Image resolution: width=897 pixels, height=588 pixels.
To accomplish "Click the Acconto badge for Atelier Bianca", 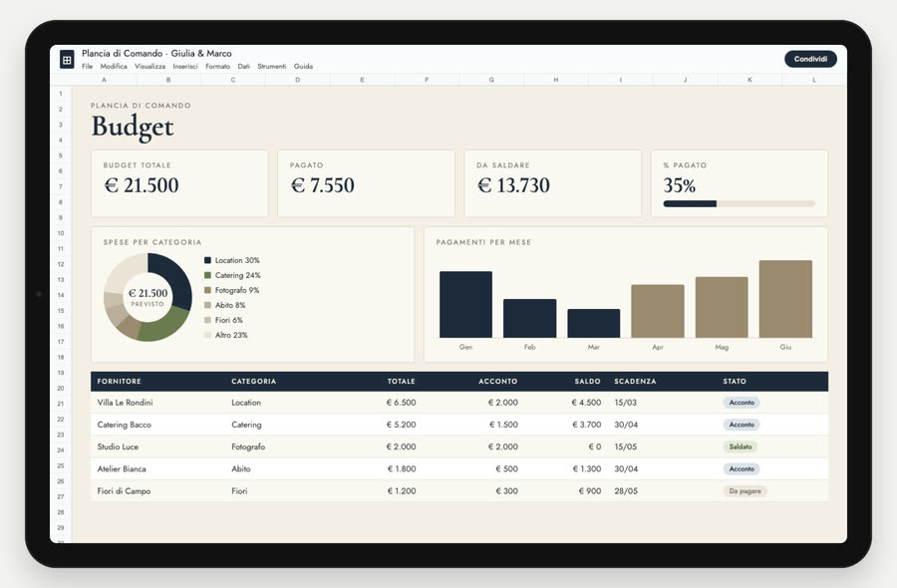I will click(742, 469).
